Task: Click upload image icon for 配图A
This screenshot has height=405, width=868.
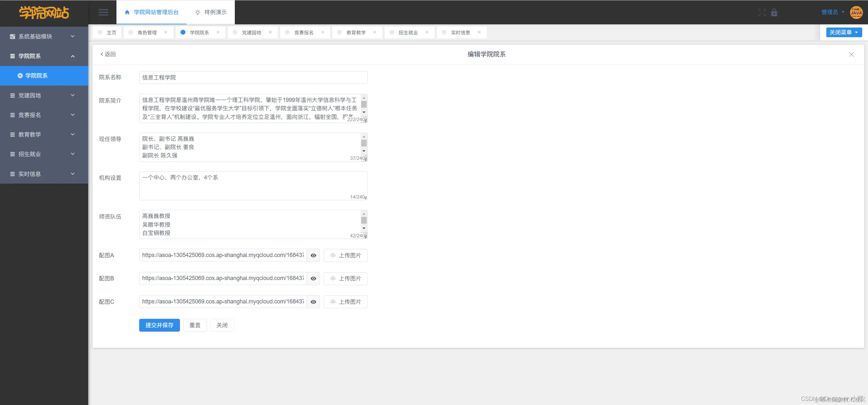Action: 333,255
